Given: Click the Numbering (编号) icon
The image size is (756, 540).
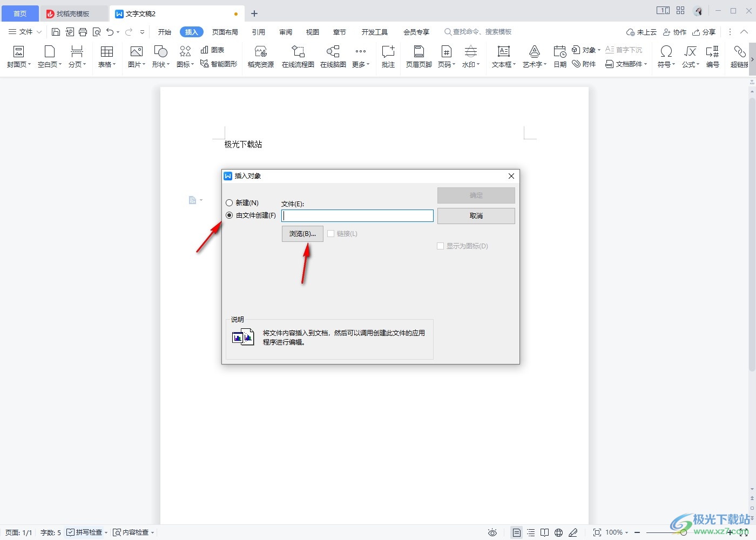Looking at the screenshot, I should coord(713,57).
